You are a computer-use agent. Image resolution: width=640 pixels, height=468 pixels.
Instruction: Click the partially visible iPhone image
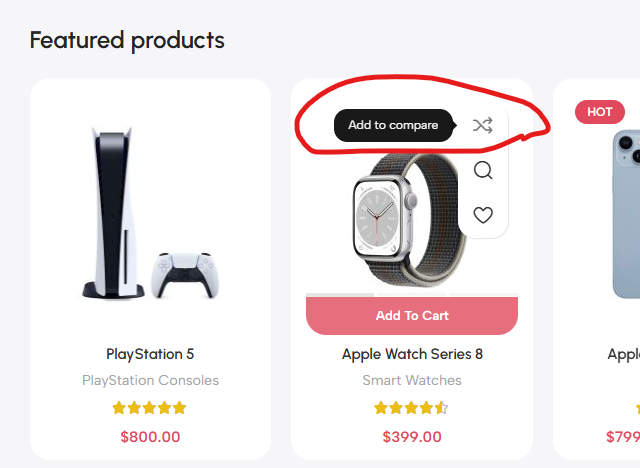[x=626, y=214]
